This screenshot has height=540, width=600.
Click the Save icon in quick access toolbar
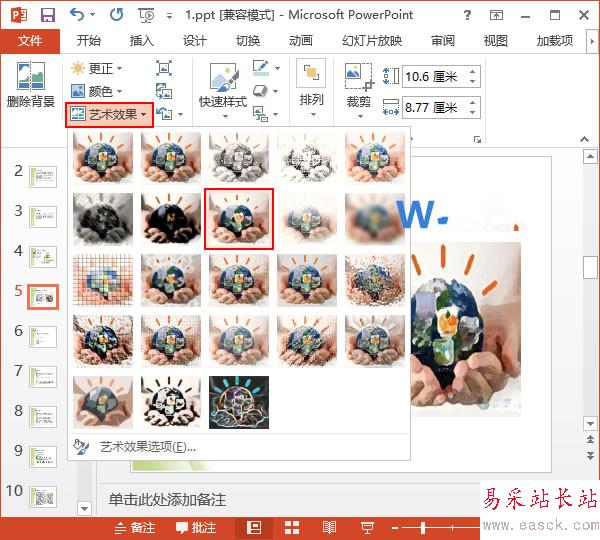click(x=48, y=15)
